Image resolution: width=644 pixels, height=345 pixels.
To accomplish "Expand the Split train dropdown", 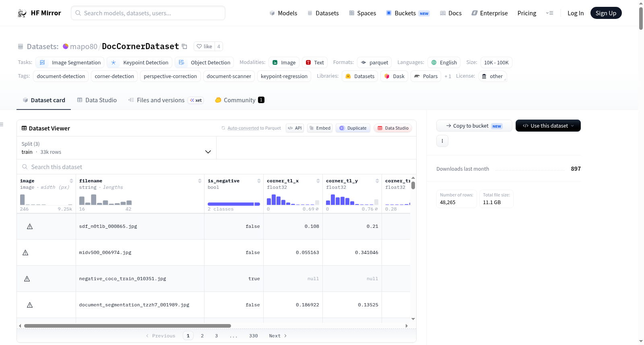I will click(x=117, y=148).
